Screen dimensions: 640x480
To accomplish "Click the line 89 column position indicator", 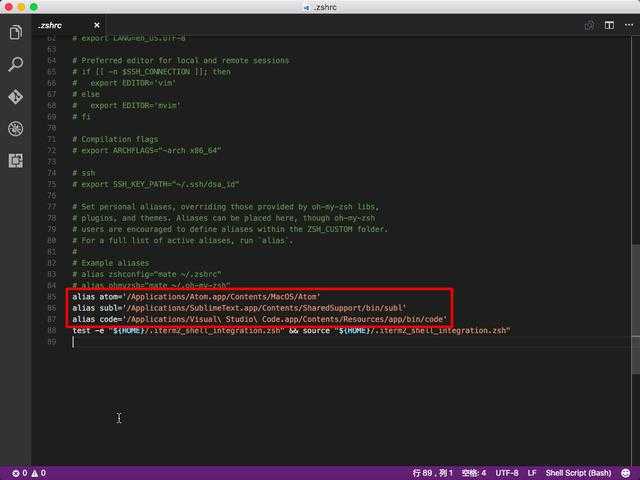I will tap(433, 473).
